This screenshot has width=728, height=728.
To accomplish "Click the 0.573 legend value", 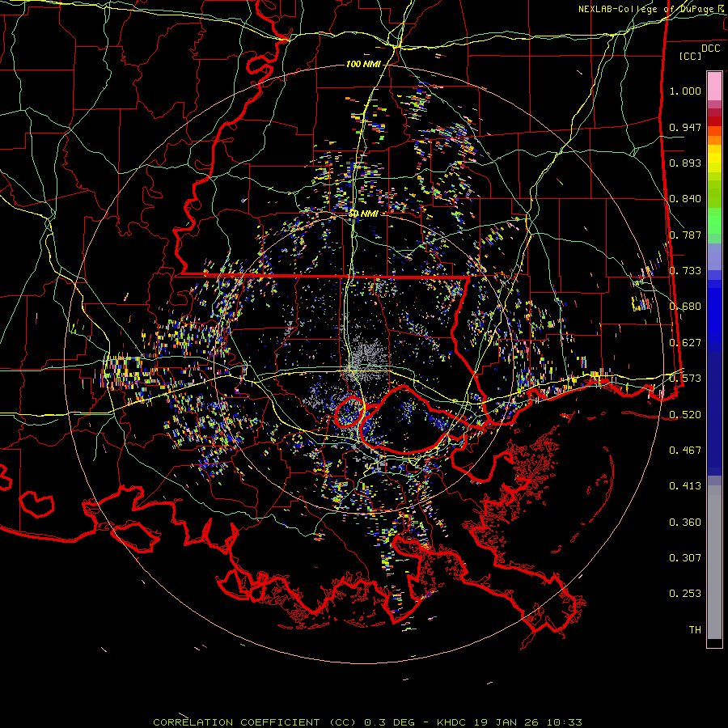I will click(685, 379).
